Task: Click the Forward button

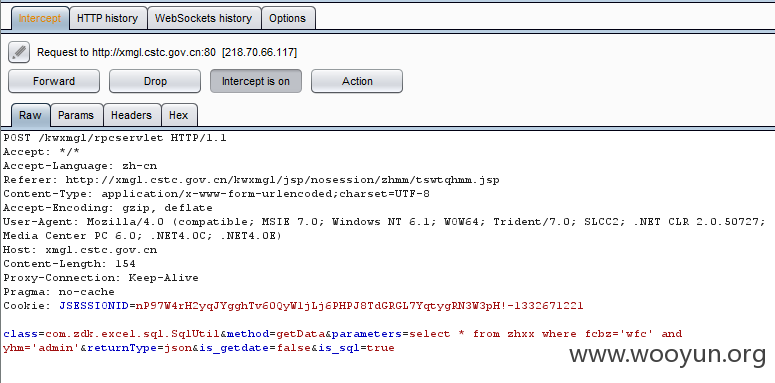Action: [54, 81]
